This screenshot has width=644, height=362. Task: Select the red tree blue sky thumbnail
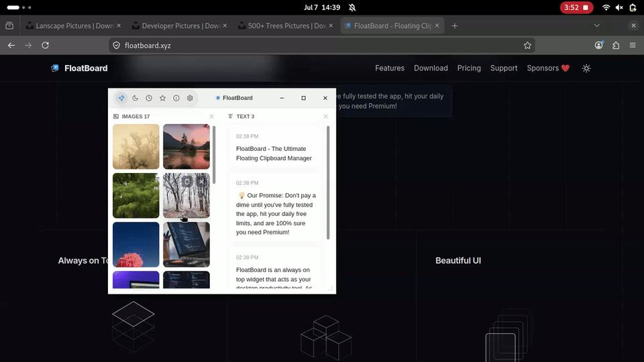[x=136, y=245]
